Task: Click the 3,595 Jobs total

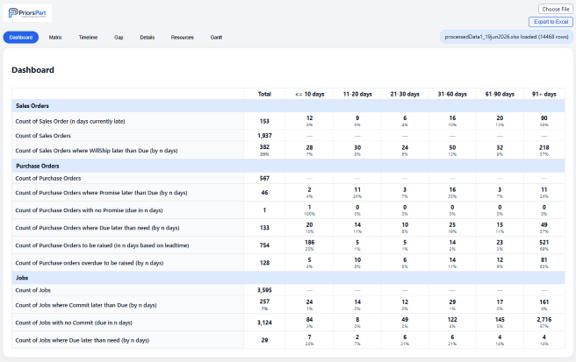Action: point(264,290)
